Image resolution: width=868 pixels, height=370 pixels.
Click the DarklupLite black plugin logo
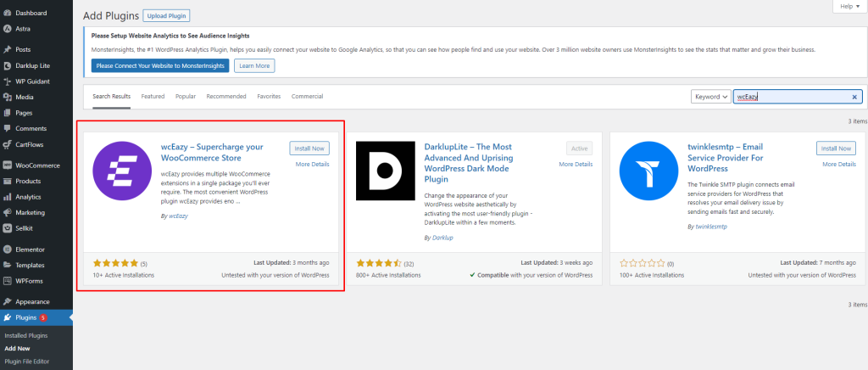pyautogui.click(x=386, y=171)
